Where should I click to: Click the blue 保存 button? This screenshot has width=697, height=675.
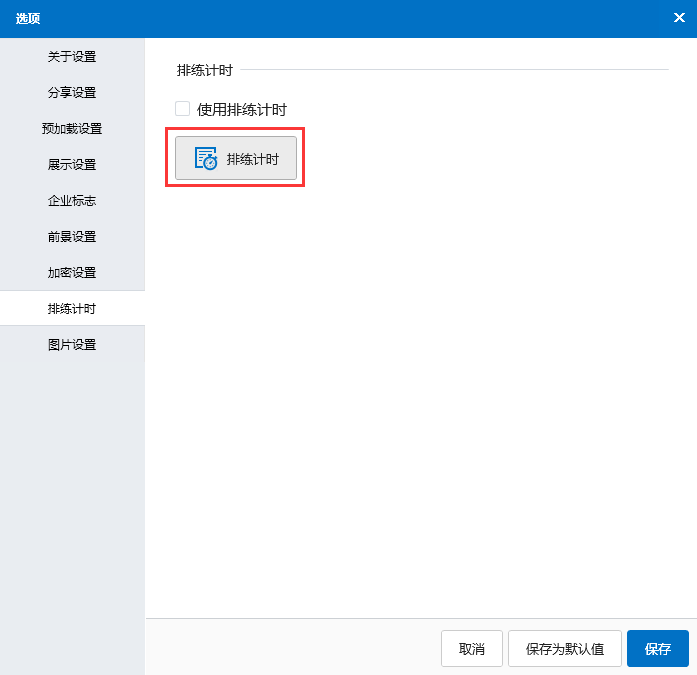(x=657, y=649)
